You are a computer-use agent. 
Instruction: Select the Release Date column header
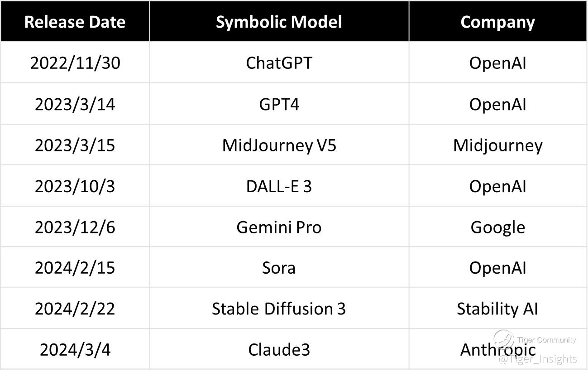(x=75, y=22)
